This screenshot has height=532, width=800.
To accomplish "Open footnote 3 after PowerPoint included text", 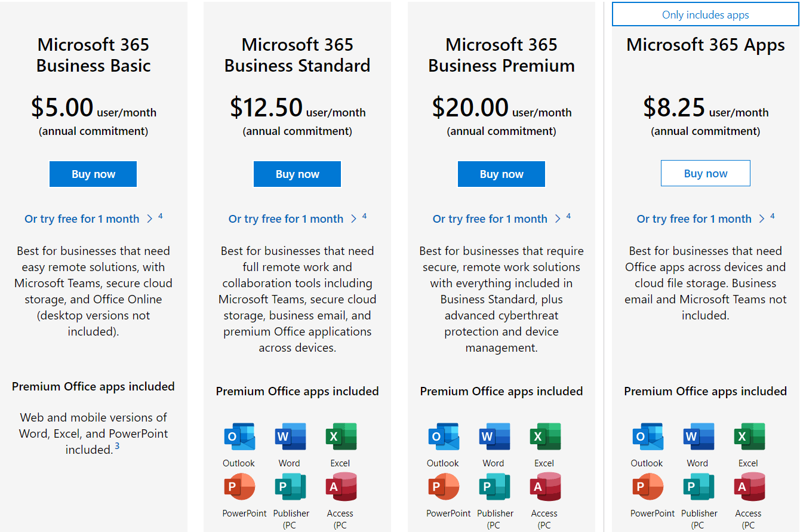I will (x=117, y=445).
